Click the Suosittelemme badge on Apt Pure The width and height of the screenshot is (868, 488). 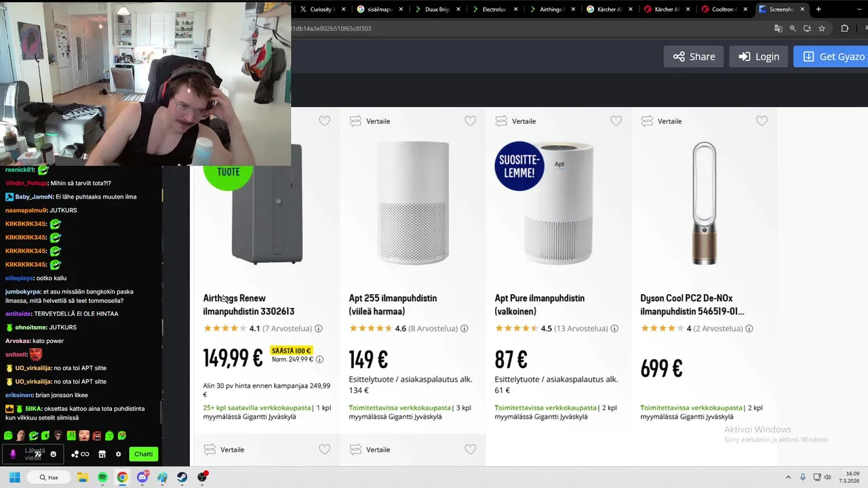pyautogui.click(x=519, y=166)
